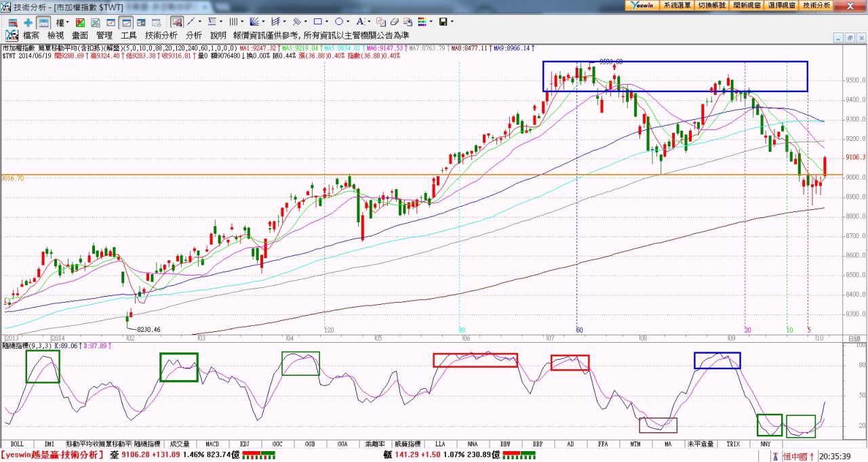Open the 技術分析 menu in menu bar
Image resolution: width=868 pixels, height=462 pixels.
tap(161, 35)
